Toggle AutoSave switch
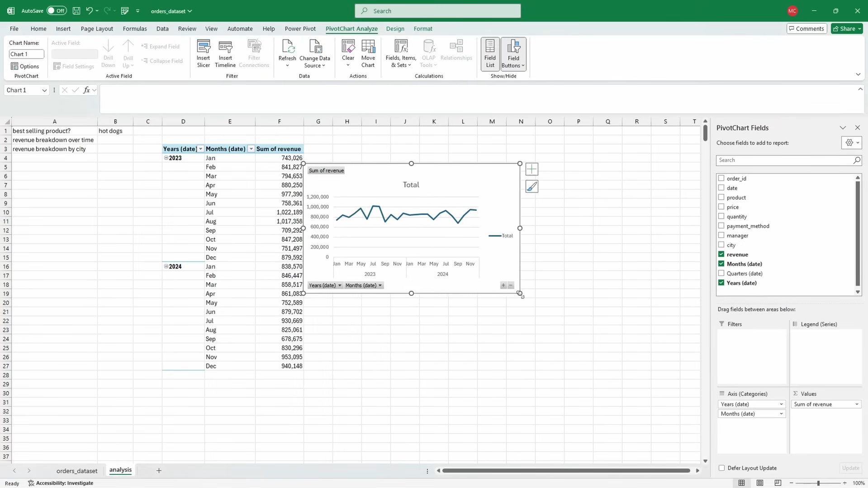868x488 pixels. (x=57, y=11)
